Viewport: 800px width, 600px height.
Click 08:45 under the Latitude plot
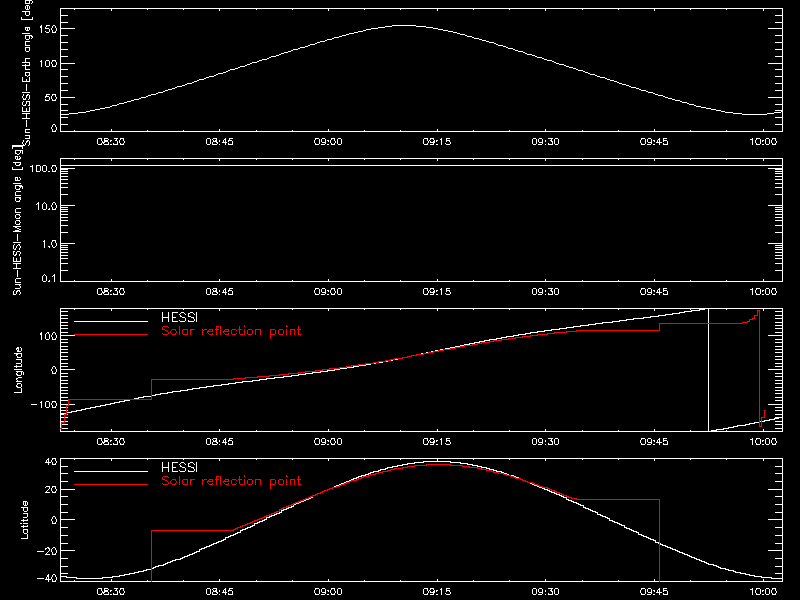pyautogui.click(x=219, y=592)
